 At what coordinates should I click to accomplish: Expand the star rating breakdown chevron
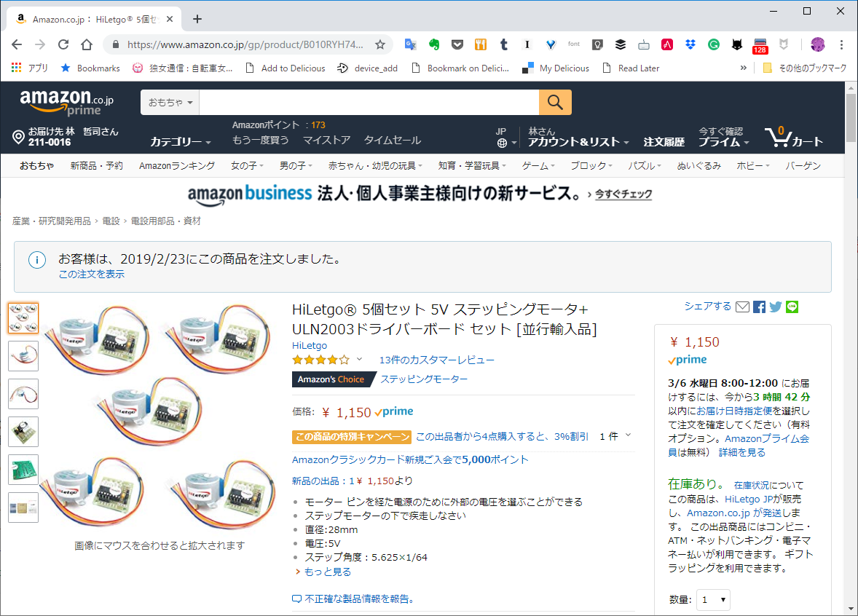click(x=360, y=360)
